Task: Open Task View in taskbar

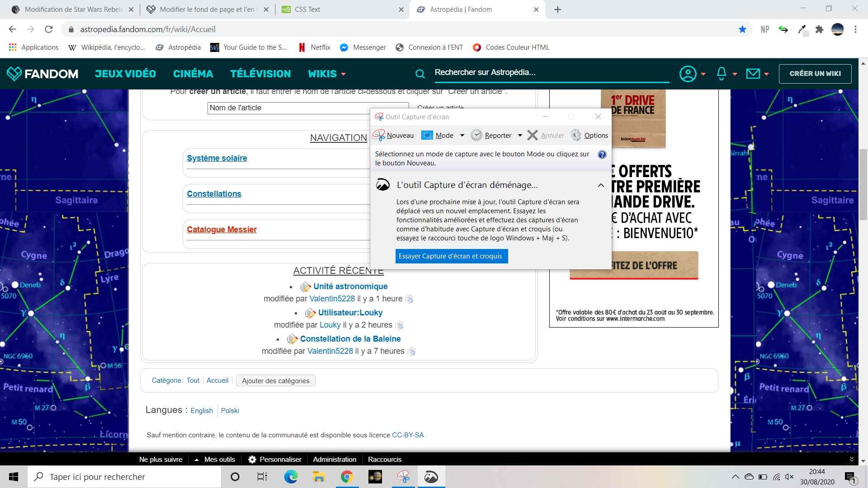Action: (x=262, y=477)
